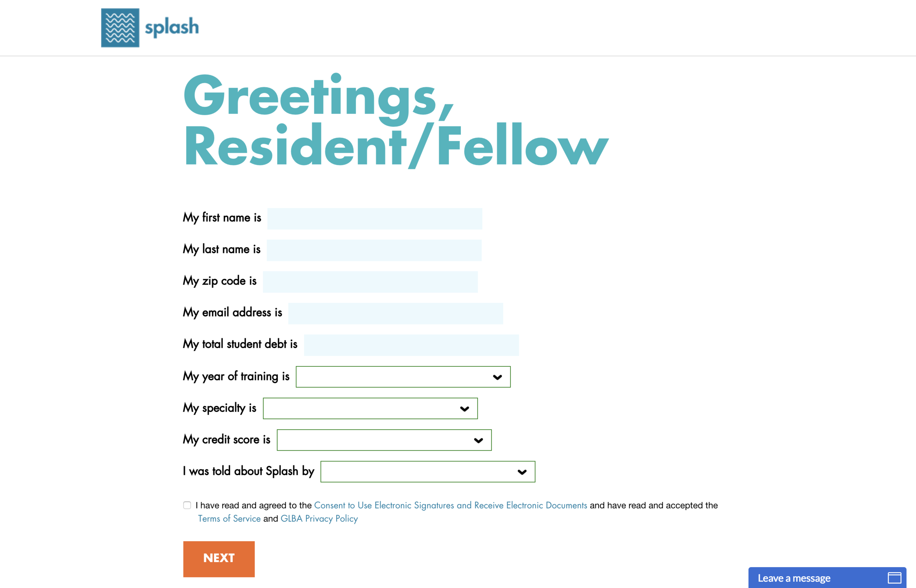
Task: Focus the first name input field
Action: click(374, 219)
